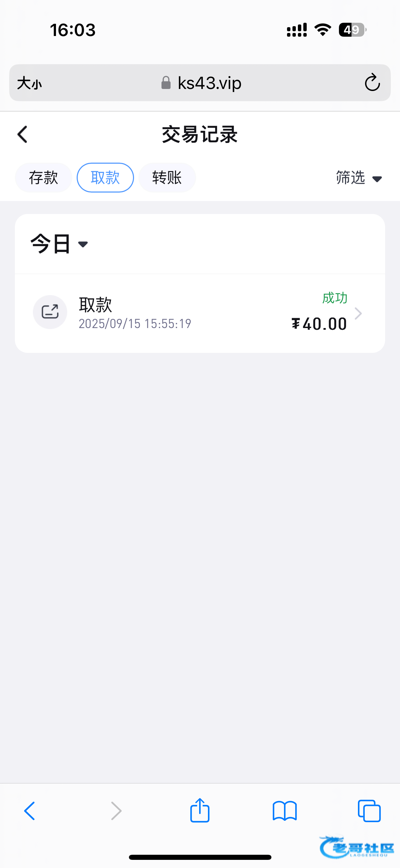Tap the withdrawal transaction icon
The image size is (400, 868).
click(x=50, y=312)
